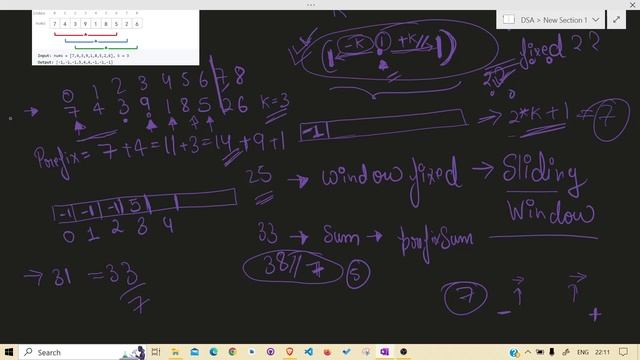Open the Windows Start menu

9,352
